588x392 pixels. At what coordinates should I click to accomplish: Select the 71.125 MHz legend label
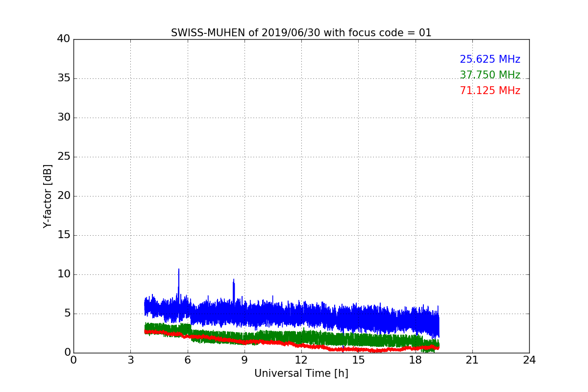point(490,91)
